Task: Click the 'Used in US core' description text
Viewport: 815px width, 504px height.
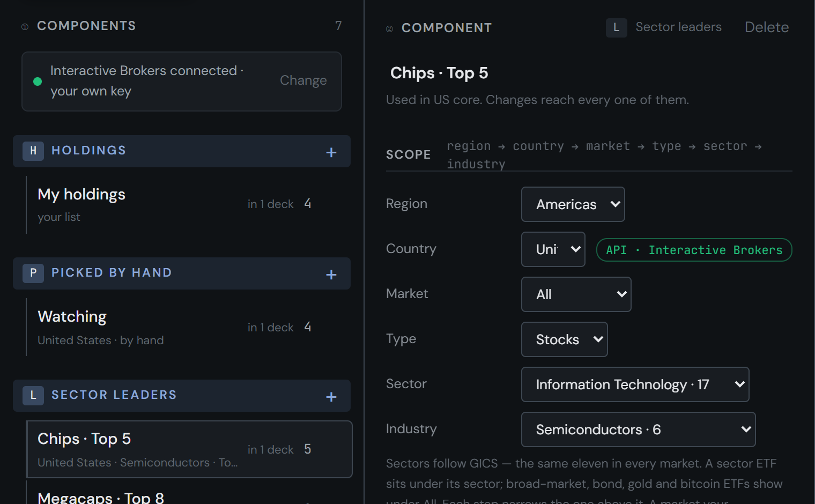Action: point(537,100)
